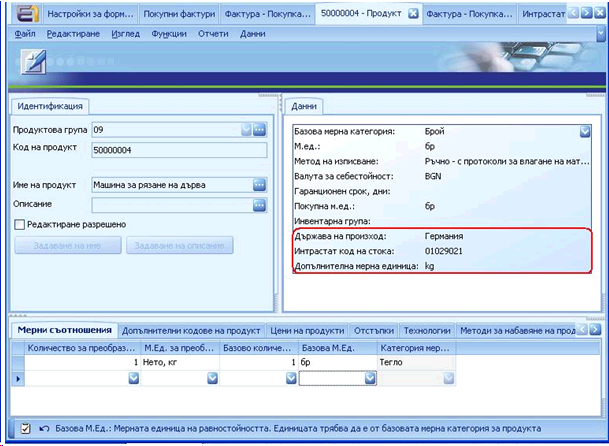Open ellipsis button next to Описание

(259, 205)
